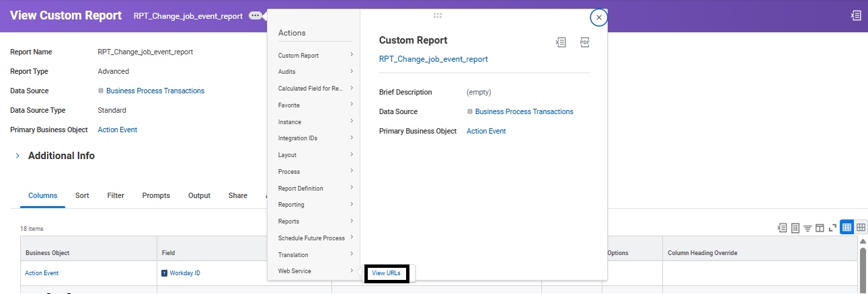Switch to the Sort tab
The height and width of the screenshot is (294, 868).
click(82, 195)
